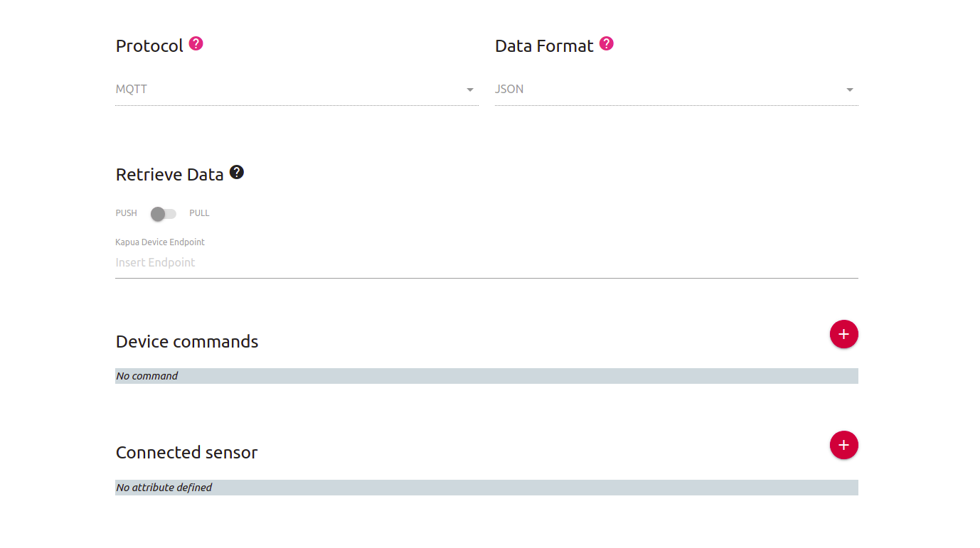Viewport: 980px width, 548px height.
Task: Click the Data Format dropdown arrow
Action: [x=849, y=90]
